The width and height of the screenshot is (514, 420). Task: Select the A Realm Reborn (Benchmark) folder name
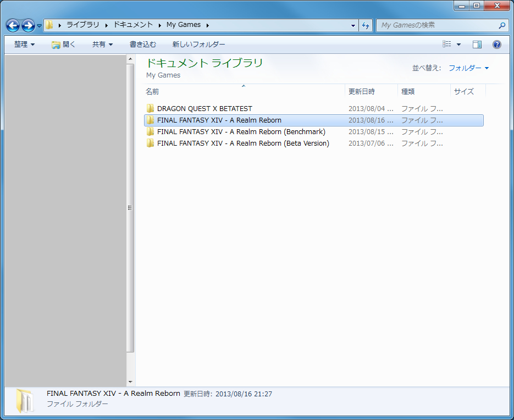[241, 132]
